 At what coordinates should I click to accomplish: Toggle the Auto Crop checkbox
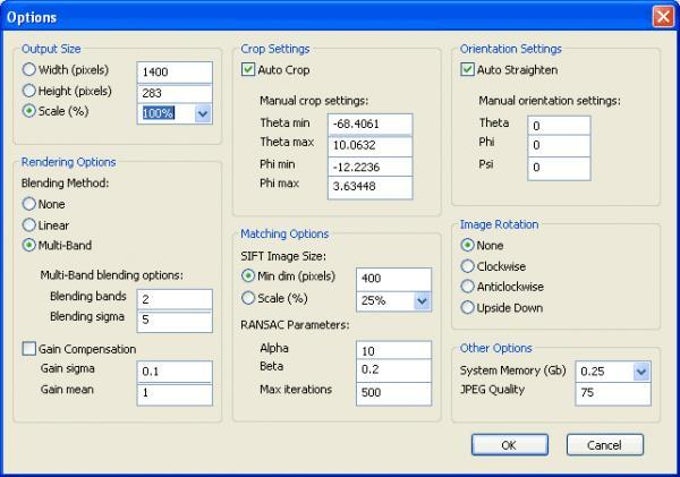click(x=248, y=69)
